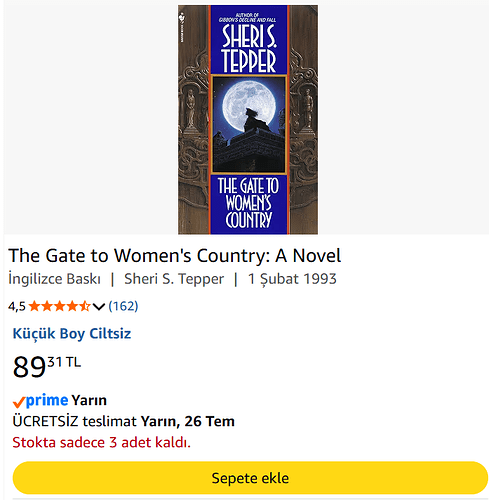Click the İngilizce Baskı edition label

pos(54,279)
